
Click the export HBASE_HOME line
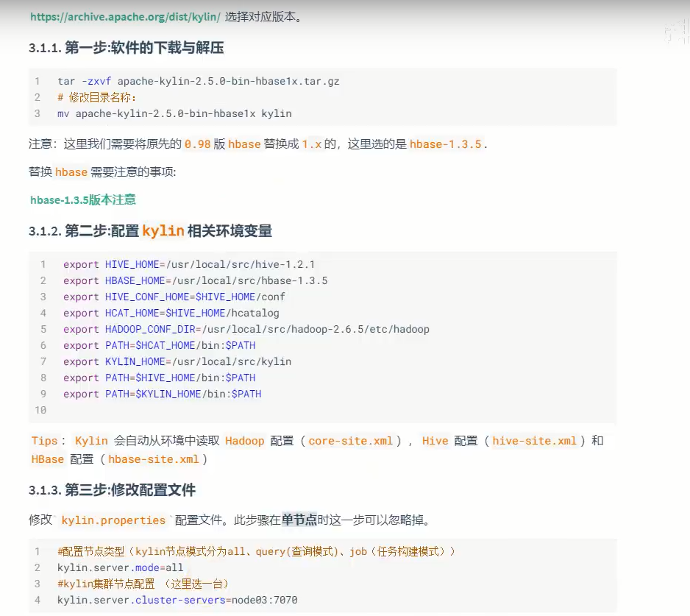[x=196, y=281]
